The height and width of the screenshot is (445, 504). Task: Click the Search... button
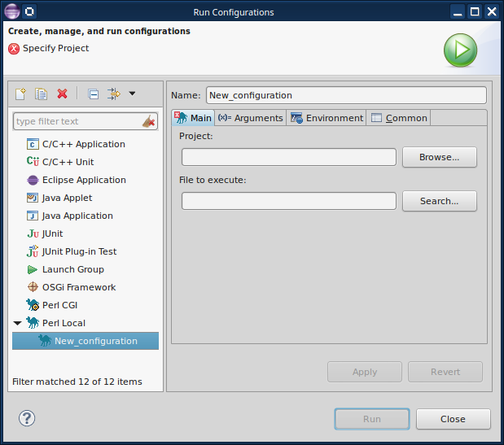click(440, 201)
